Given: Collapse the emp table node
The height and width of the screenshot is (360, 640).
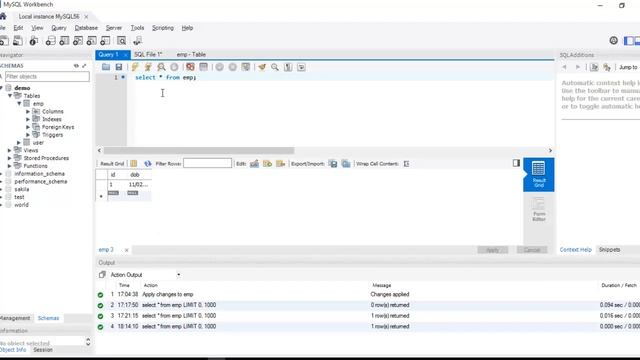Looking at the screenshot, I should coord(19,104).
